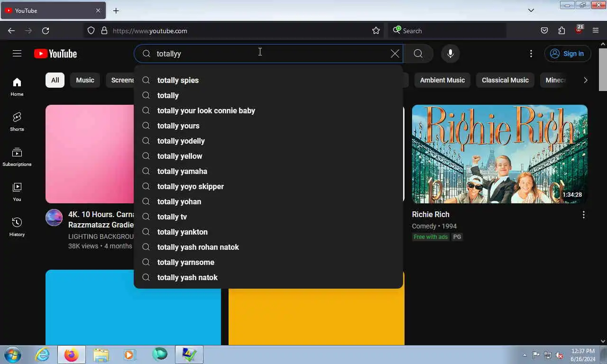Click the YouTube search magnifier button

click(x=418, y=54)
